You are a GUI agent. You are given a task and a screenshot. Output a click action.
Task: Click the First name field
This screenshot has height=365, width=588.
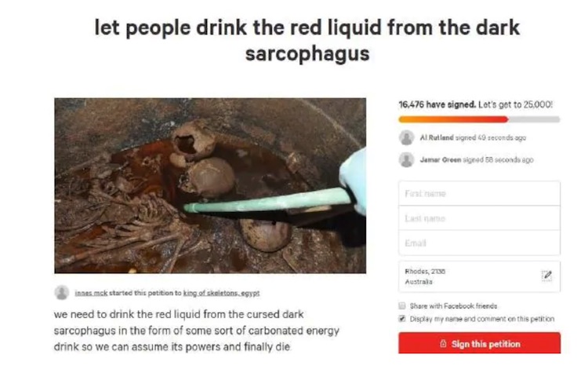[479, 193]
